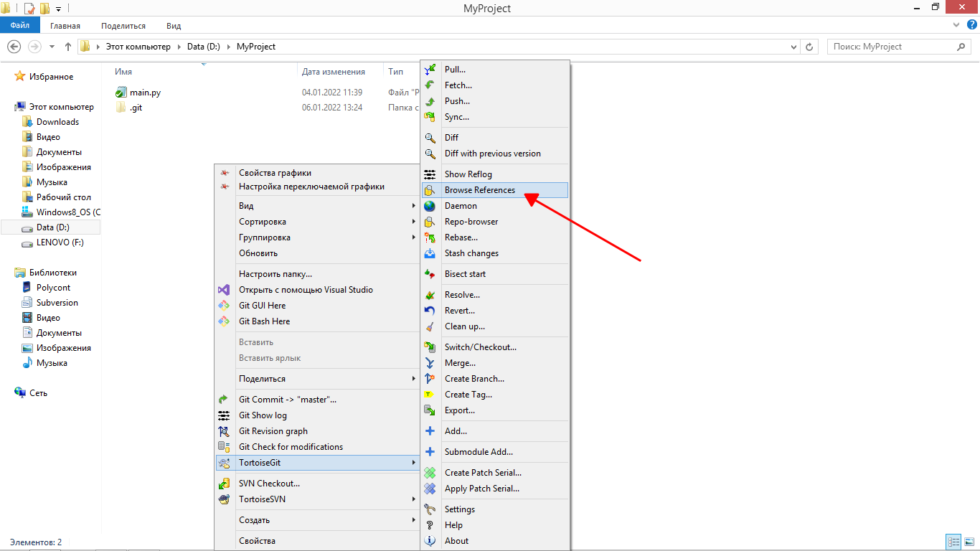Choose Submodule Add entry
Viewport: 980px width, 551px height.
tap(495, 452)
